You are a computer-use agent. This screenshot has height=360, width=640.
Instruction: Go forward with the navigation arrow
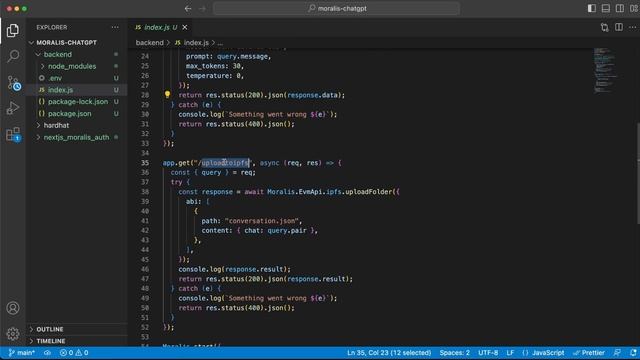202,8
